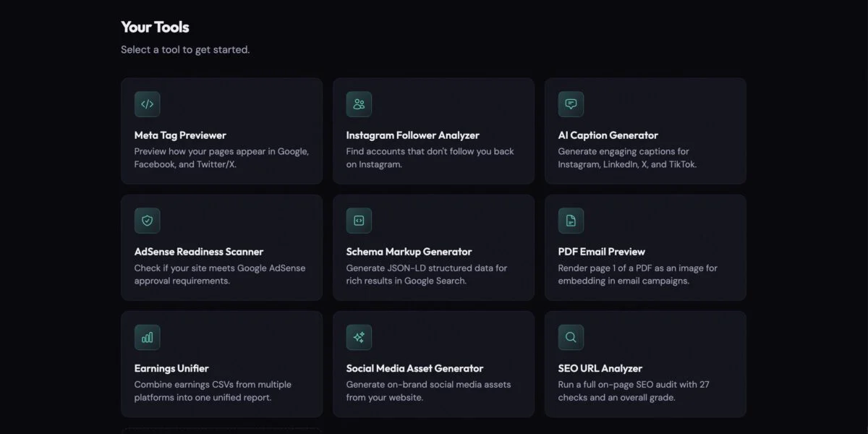
Task: Click the AdSense Readiness Scanner shield icon
Action: click(147, 221)
